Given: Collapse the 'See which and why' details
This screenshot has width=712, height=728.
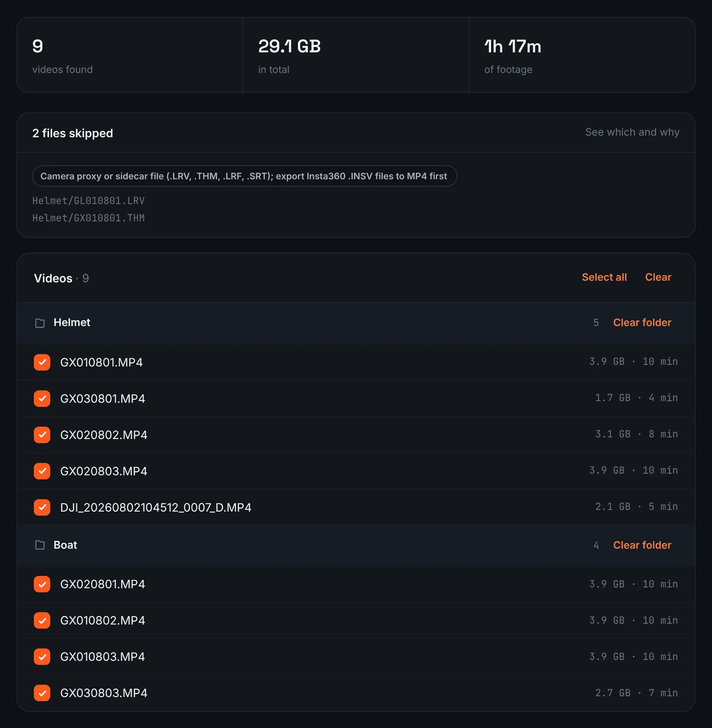Looking at the screenshot, I should coord(632,132).
